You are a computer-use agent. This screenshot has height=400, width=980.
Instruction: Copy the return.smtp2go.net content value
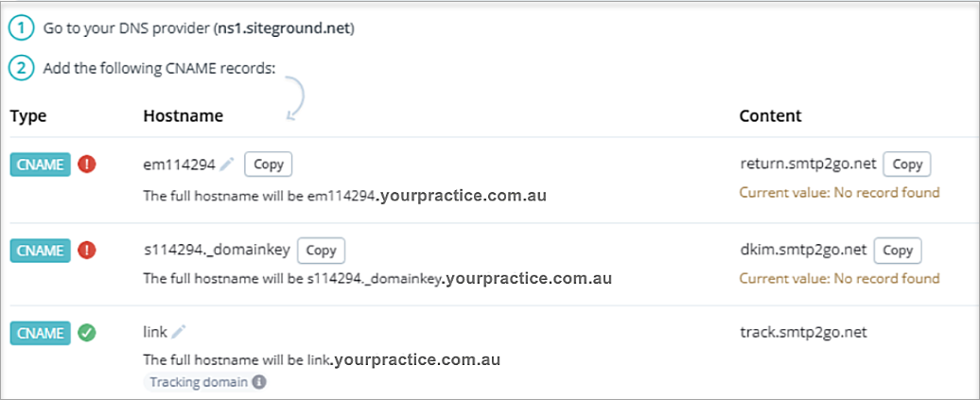click(x=907, y=165)
